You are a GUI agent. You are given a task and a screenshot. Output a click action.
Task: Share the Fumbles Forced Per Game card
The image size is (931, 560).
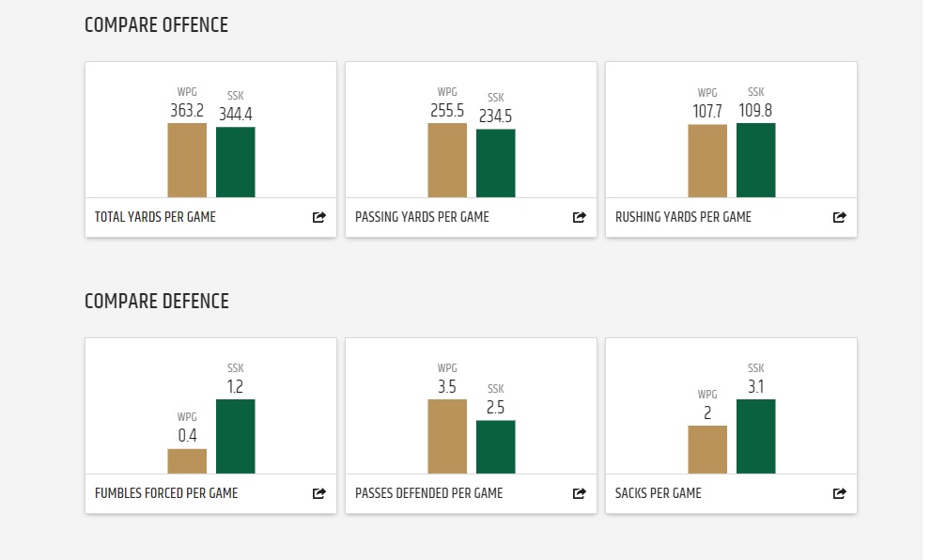(x=319, y=493)
